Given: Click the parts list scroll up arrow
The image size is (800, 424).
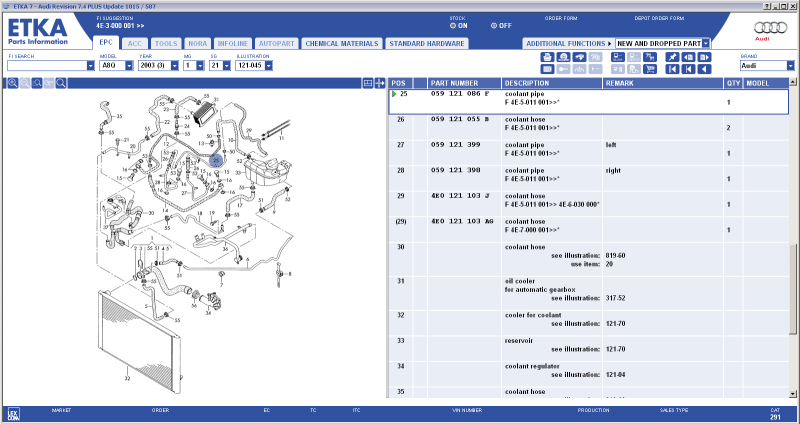Looking at the screenshot, I should (792, 82).
